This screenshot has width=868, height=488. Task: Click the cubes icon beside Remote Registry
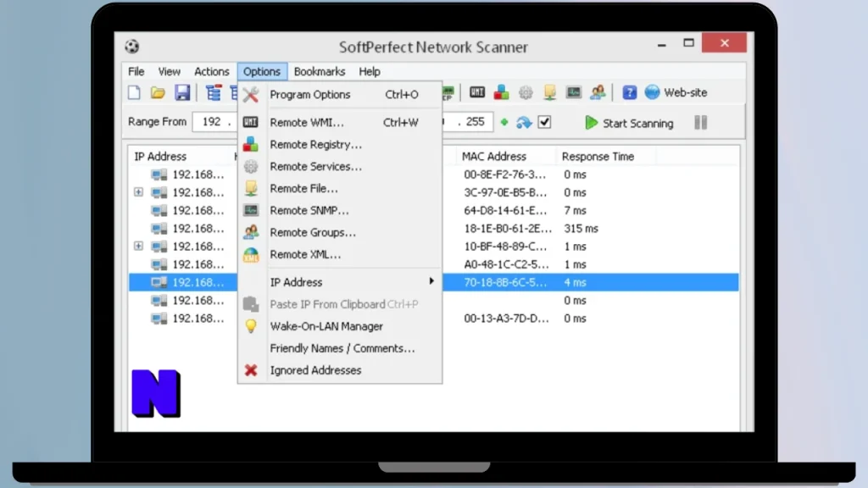251,144
